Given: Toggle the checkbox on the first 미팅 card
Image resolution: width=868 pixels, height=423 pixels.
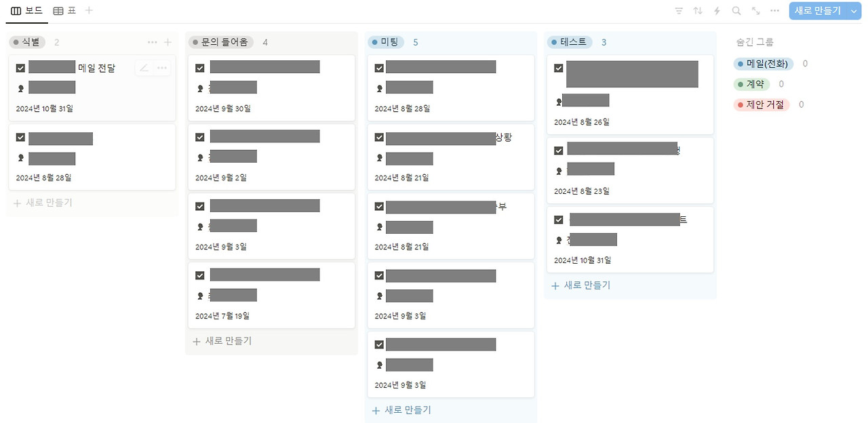Looking at the screenshot, I should pos(378,67).
